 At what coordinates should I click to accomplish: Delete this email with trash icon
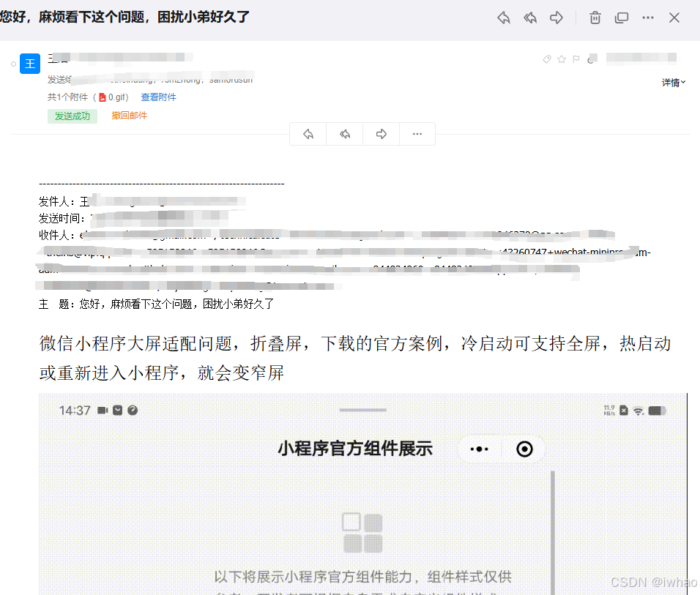click(x=595, y=18)
